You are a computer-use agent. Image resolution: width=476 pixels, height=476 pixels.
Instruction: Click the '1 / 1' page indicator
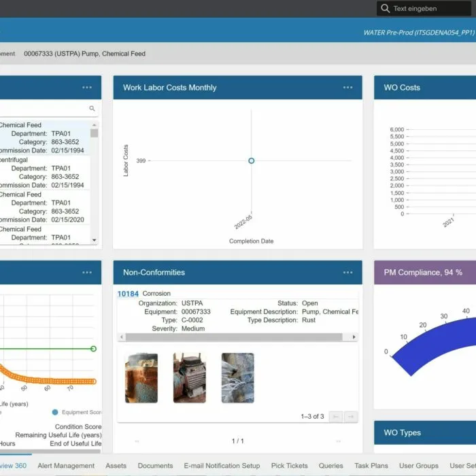pyautogui.click(x=238, y=441)
